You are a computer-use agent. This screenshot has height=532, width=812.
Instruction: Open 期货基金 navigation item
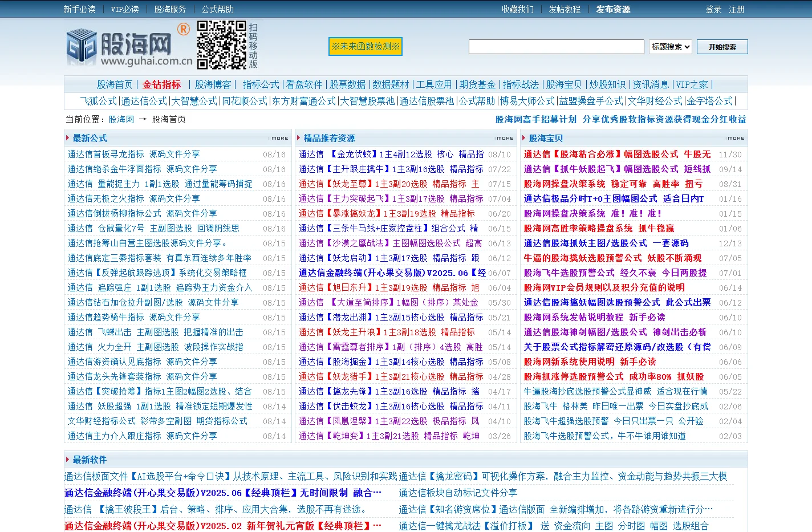(x=477, y=84)
